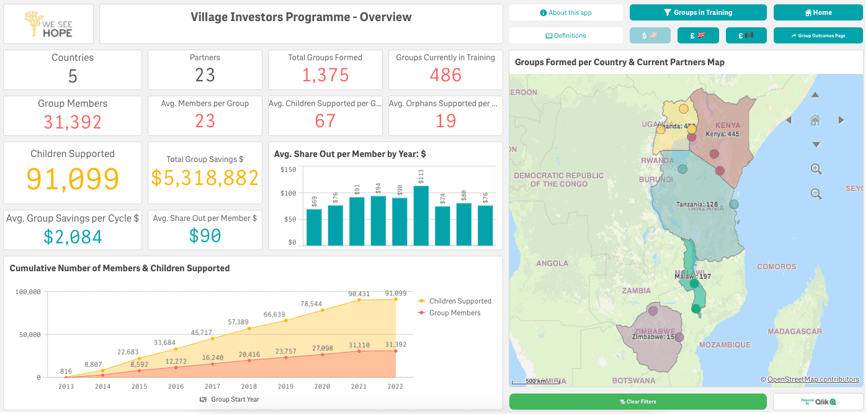Open the Group Outcomes Page
The image size is (868, 414).
[818, 35]
